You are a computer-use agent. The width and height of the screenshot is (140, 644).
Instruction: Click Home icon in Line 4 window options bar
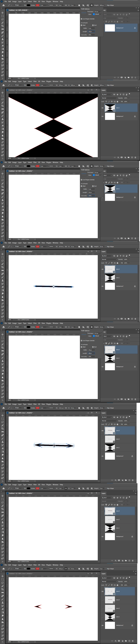click(4, 569)
